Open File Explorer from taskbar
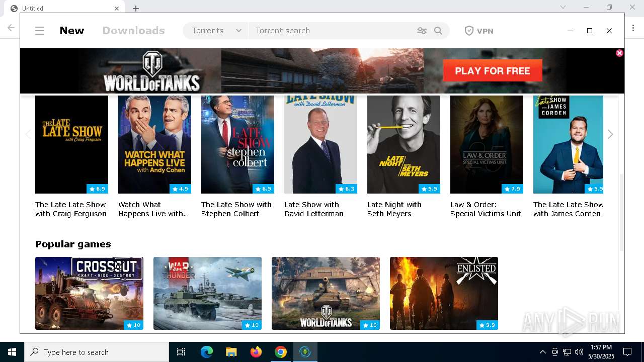Screen dimensions: 644x362 pyautogui.click(x=231, y=352)
